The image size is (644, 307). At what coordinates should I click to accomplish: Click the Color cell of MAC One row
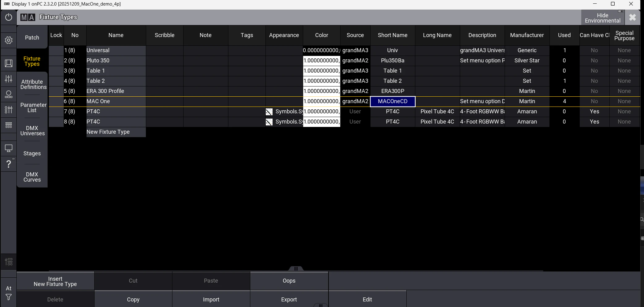click(x=321, y=101)
